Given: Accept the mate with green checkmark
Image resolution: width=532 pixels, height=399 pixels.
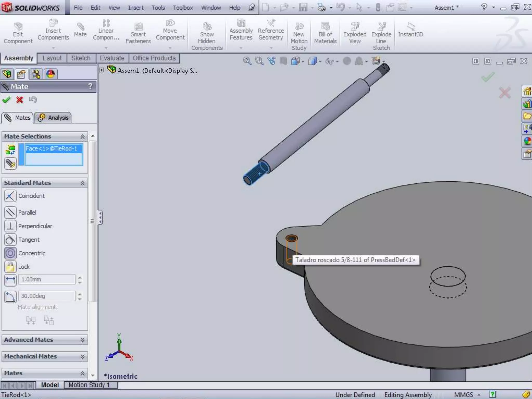Looking at the screenshot, I should [6, 100].
